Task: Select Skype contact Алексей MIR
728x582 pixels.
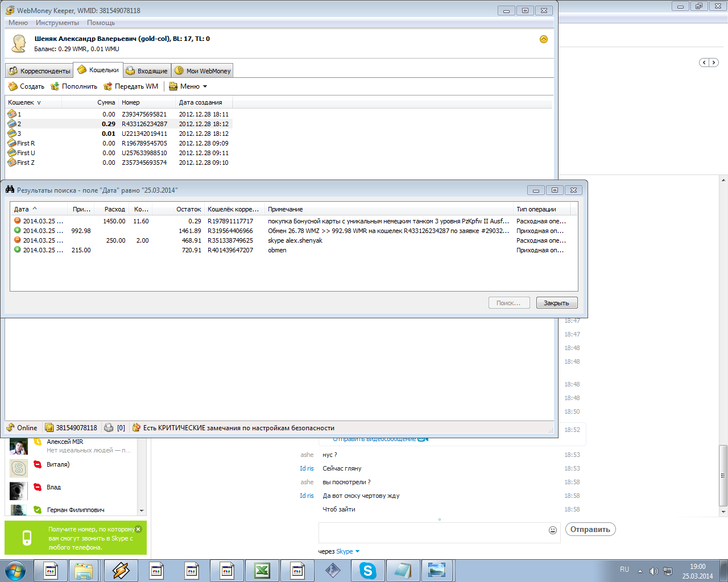Action: pyautogui.click(x=72, y=446)
